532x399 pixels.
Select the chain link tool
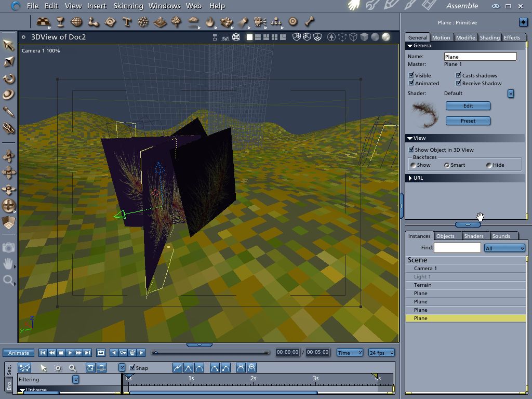(9, 128)
